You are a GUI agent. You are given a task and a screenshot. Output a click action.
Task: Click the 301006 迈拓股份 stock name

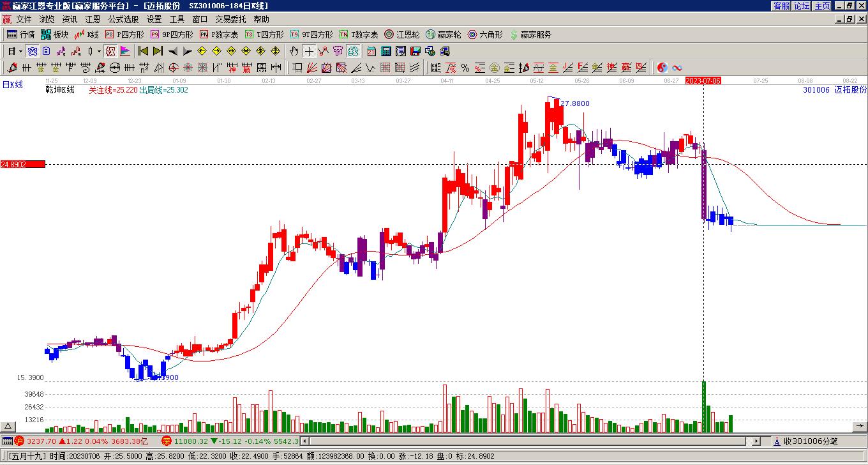pyautogui.click(x=835, y=90)
